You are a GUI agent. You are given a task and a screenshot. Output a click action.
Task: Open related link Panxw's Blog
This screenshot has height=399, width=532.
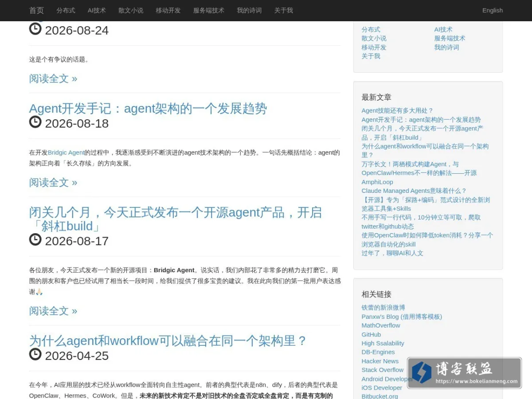point(402,317)
